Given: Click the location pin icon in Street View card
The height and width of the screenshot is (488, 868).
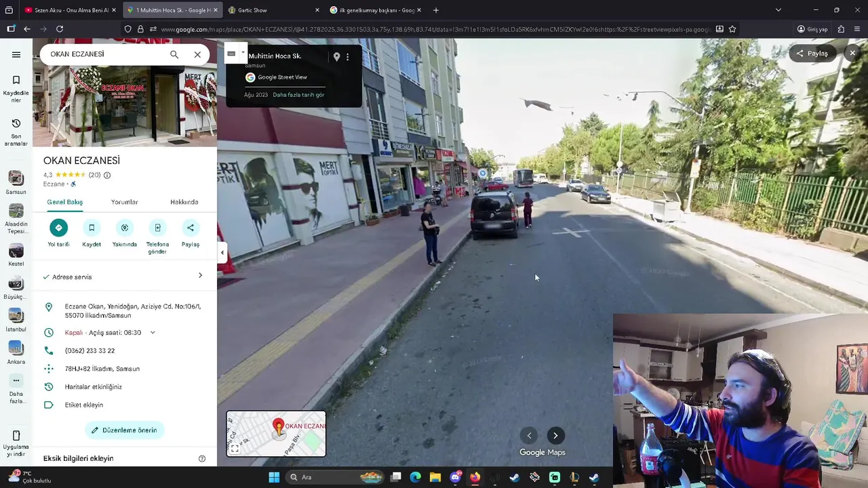Looking at the screenshot, I should [x=336, y=57].
